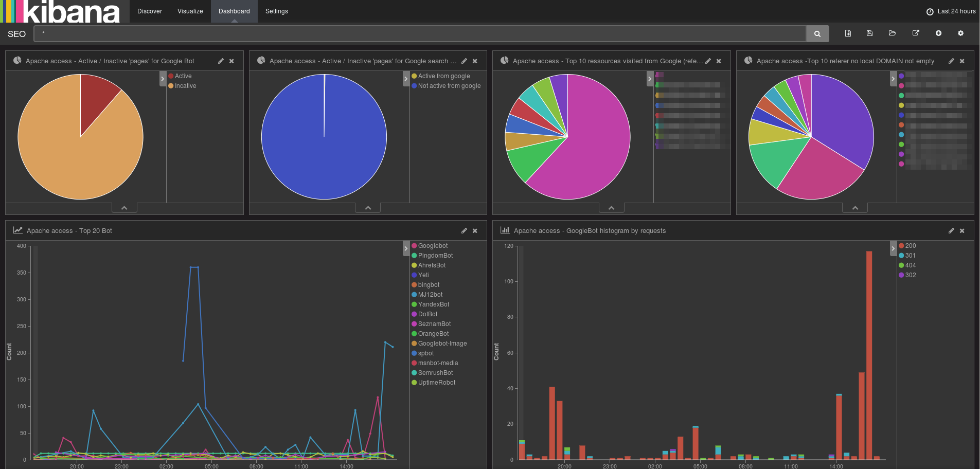The height and width of the screenshot is (469, 980).
Task: Expand spy panel under Google Bot pie chart
Action: click(124, 208)
